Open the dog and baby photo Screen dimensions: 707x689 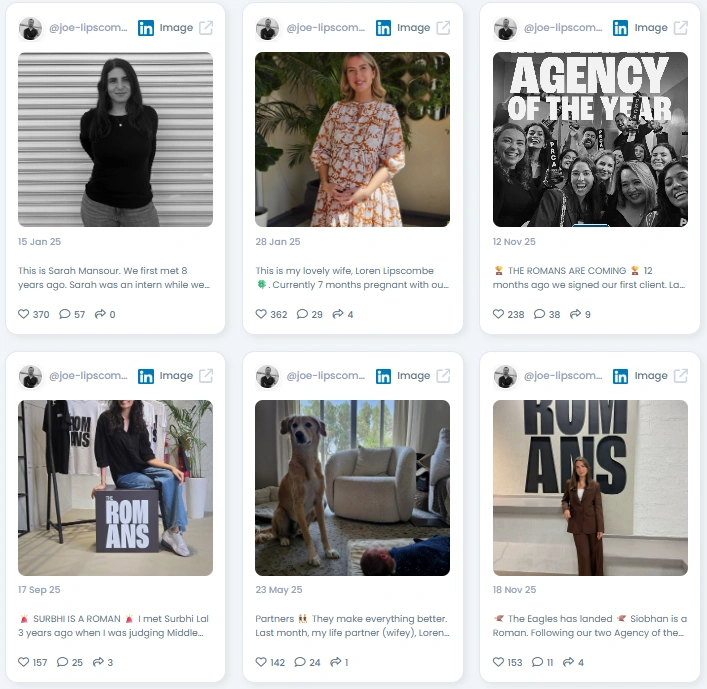pyautogui.click(x=353, y=488)
